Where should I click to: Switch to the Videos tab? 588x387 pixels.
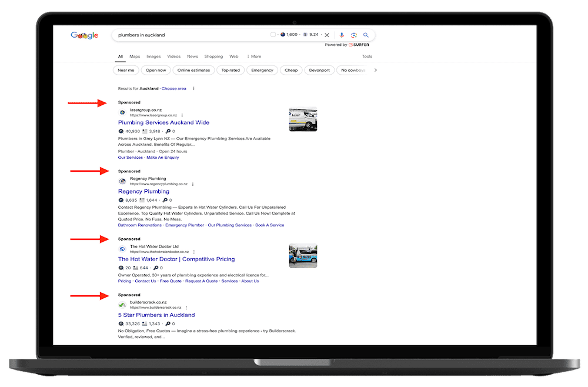(x=173, y=56)
